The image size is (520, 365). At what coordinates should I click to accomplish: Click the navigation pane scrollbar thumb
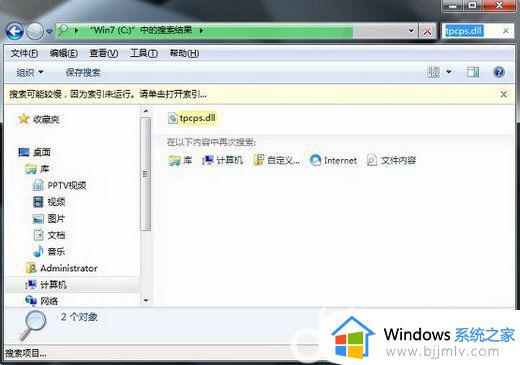click(145, 174)
